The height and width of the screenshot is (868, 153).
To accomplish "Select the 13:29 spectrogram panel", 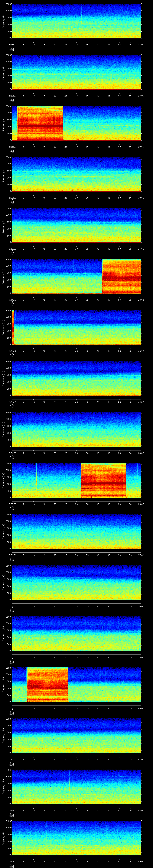I will (76, 174).
